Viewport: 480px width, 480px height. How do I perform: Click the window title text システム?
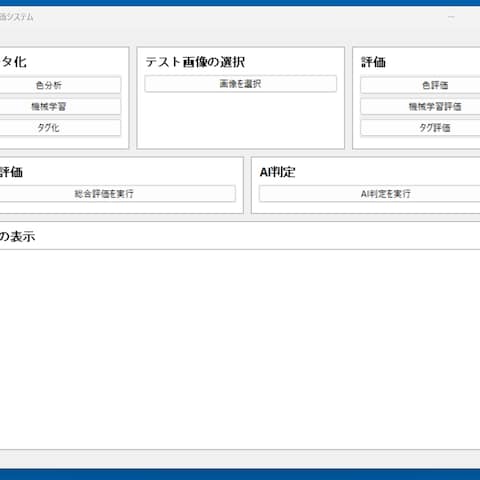[17, 17]
